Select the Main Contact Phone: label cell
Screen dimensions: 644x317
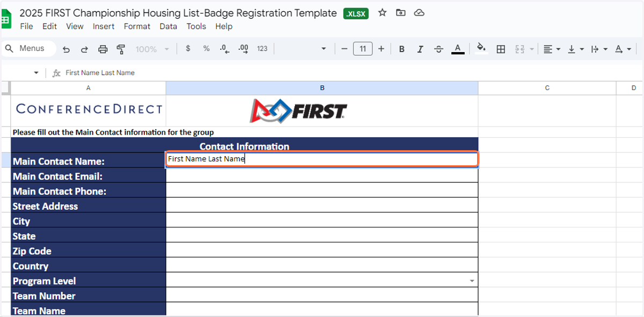point(89,191)
